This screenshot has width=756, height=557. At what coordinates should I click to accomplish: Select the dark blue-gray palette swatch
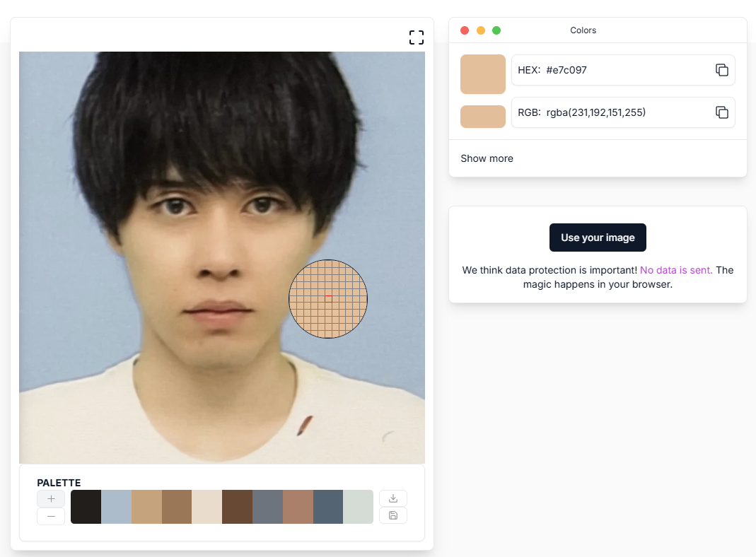[x=328, y=507]
